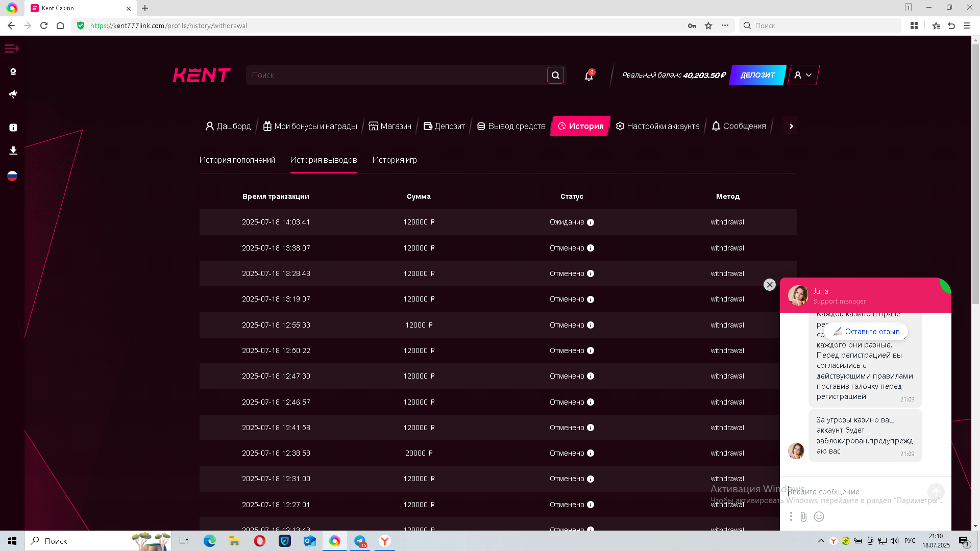This screenshot has height=551, width=980.
Task: Click the megaphone promotions icon in sidebar
Action: point(13,94)
